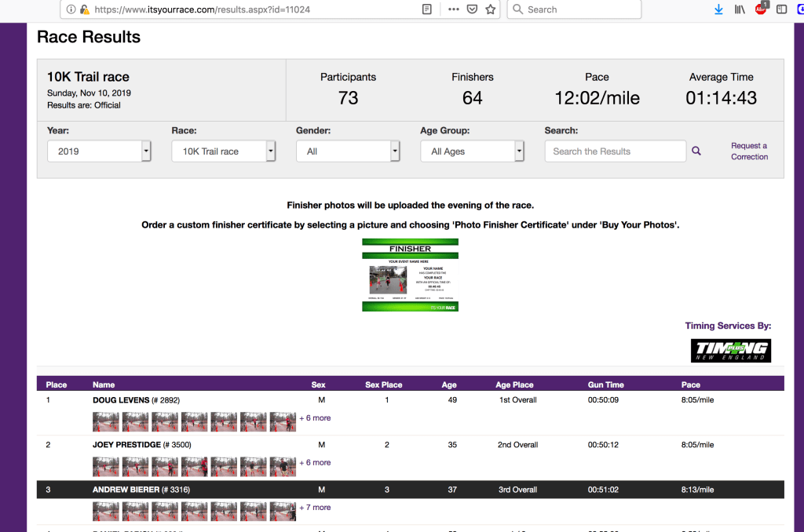804x532 pixels.
Task: Click the Timing Plus New England logo
Action: click(x=730, y=351)
